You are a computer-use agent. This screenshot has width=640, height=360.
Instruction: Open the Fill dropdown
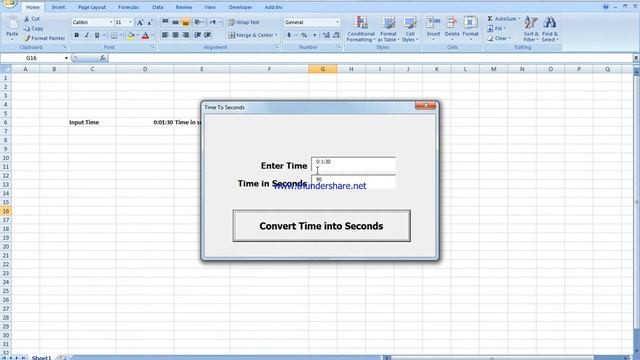[x=496, y=29]
